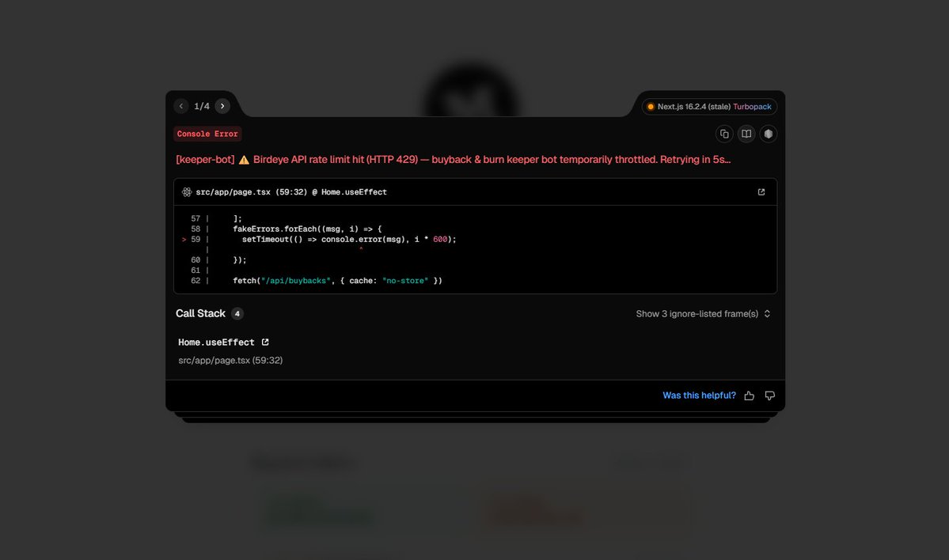Give thumbs up feedback
This screenshot has height=560, width=949.
pyautogui.click(x=750, y=395)
